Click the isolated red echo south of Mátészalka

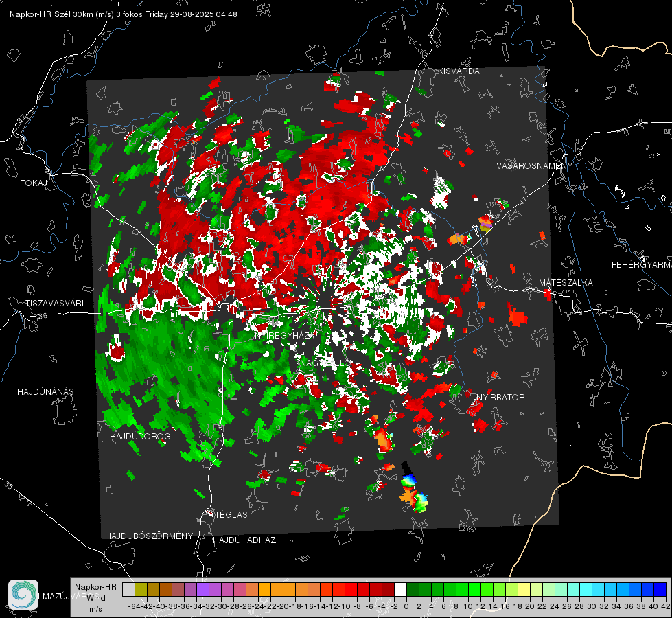click(518, 317)
